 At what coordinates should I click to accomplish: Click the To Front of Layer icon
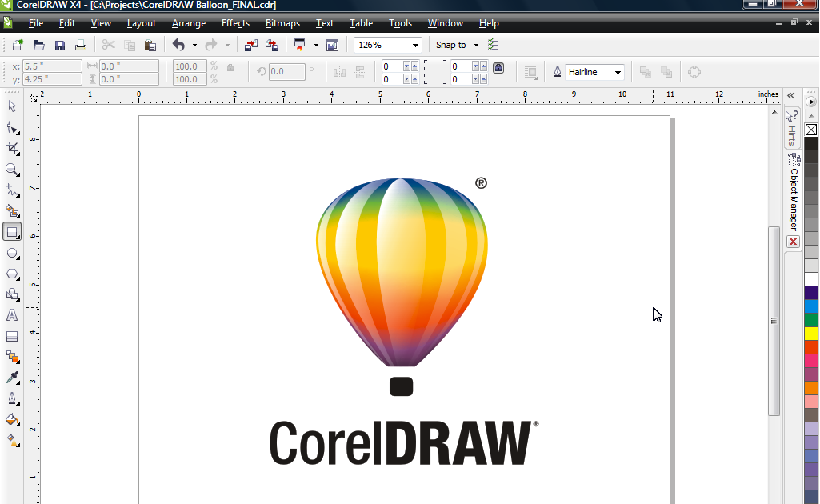pyautogui.click(x=646, y=72)
